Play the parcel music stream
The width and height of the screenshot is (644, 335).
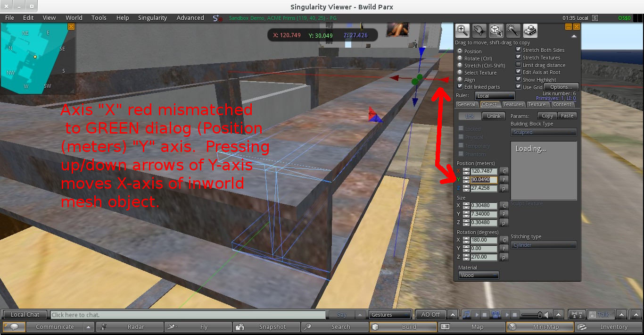[476, 315]
